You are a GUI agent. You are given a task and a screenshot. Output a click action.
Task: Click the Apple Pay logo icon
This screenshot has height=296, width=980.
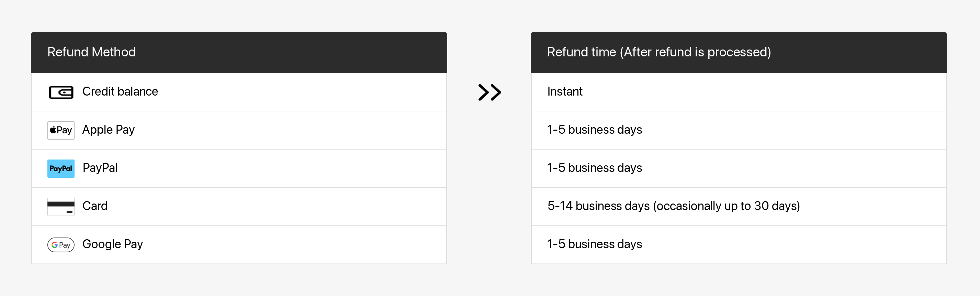tap(61, 130)
